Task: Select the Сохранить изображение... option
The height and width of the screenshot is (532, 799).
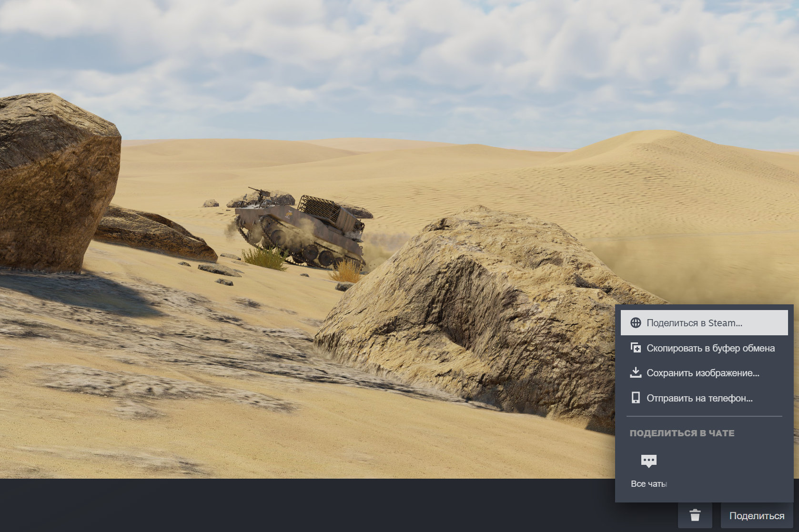Action: coord(704,372)
